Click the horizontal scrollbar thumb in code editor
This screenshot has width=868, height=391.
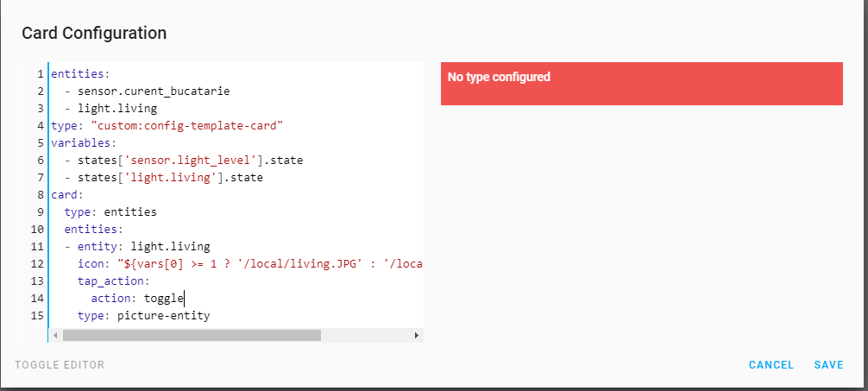click(192, 335)
